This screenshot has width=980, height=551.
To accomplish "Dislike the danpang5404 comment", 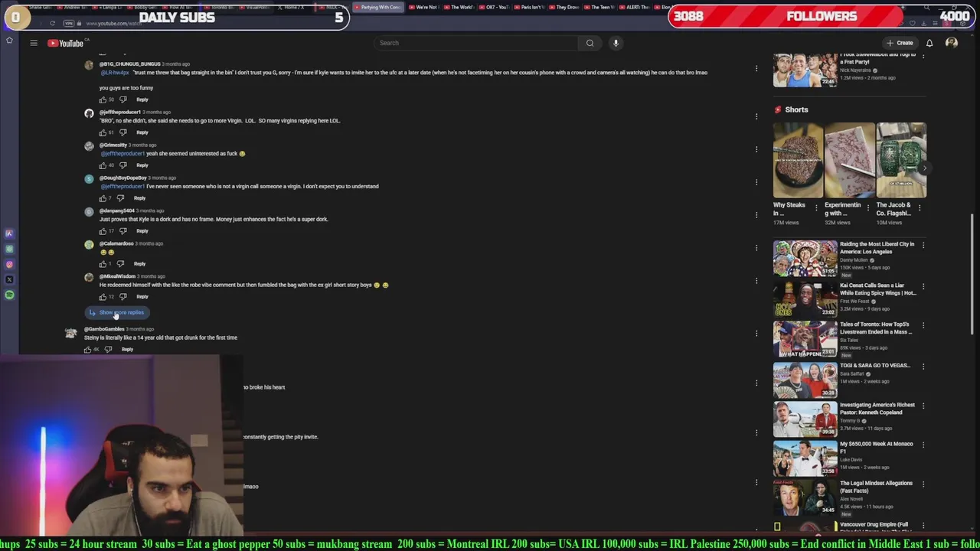I will tap(122, 231).
